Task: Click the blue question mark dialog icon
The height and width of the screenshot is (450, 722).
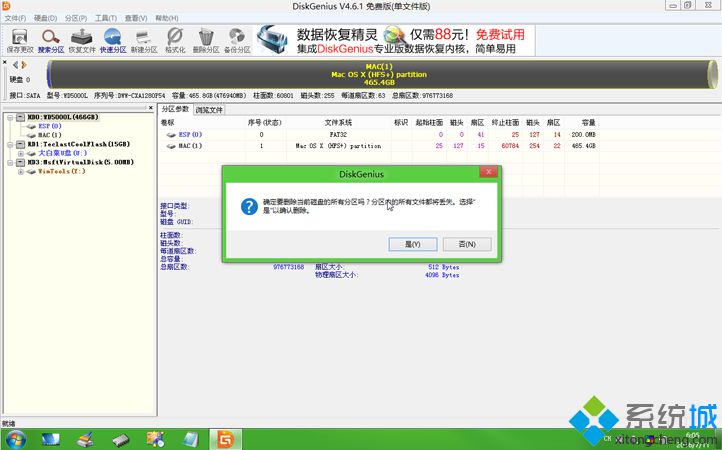Action: pos(249,206)
